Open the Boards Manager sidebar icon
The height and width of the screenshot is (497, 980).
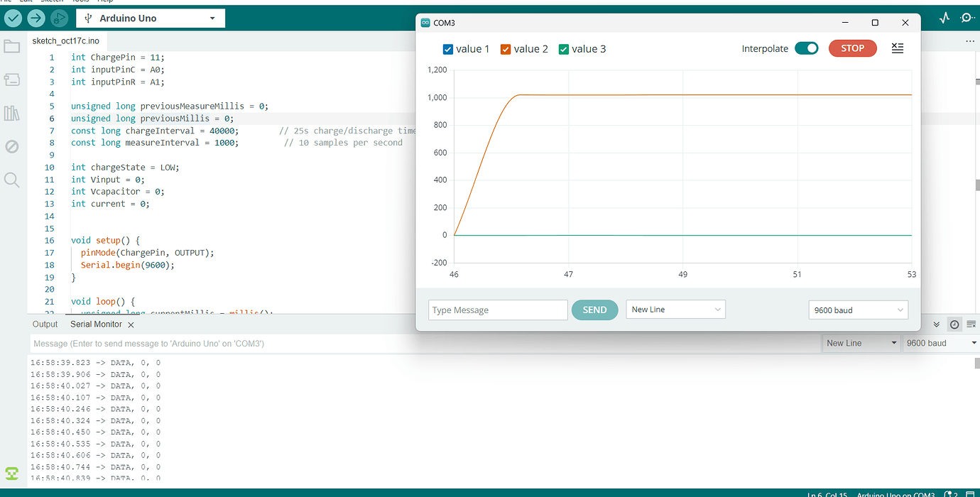pos(11,80)
